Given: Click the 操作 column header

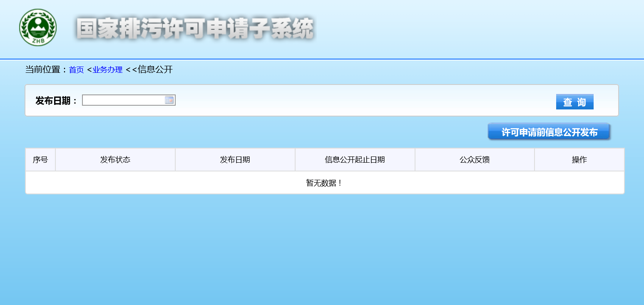Looking at the screenshot, I should [x=579, y=160].
